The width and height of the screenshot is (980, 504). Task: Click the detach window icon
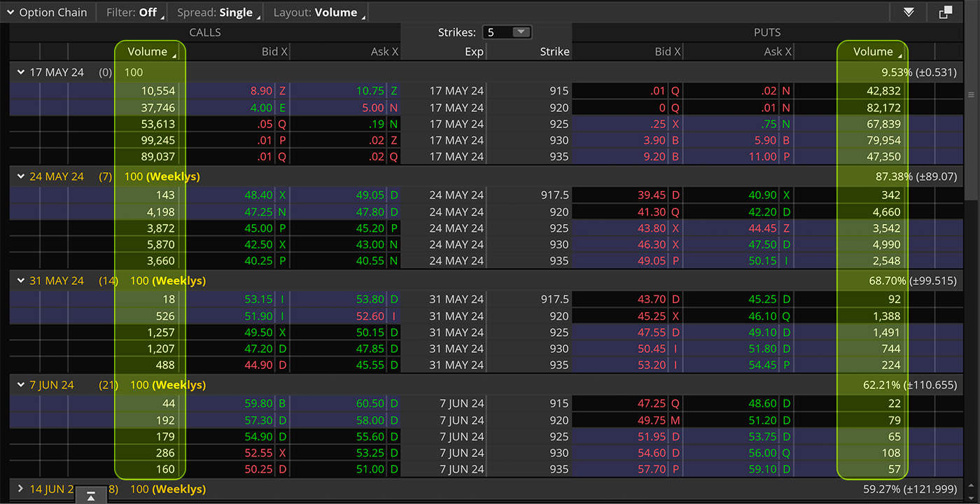pos(946,13)
